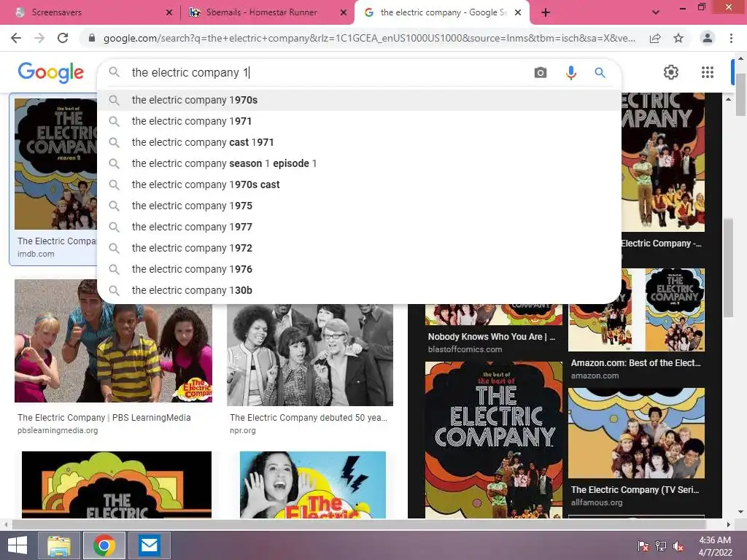747x560 pixels.
Task: Choose suggestion the electric company 1975
Action: 359,206
